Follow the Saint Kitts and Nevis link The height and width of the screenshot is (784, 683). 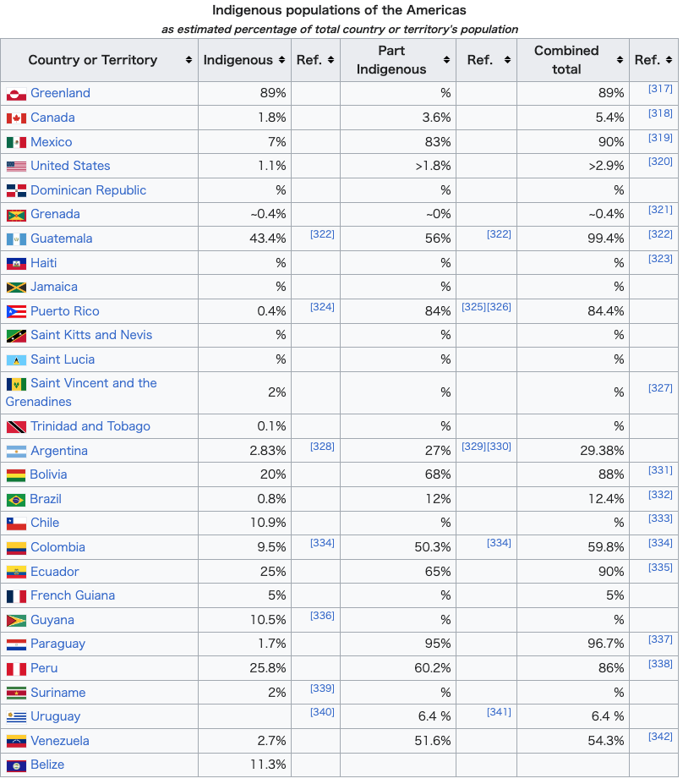91,335
